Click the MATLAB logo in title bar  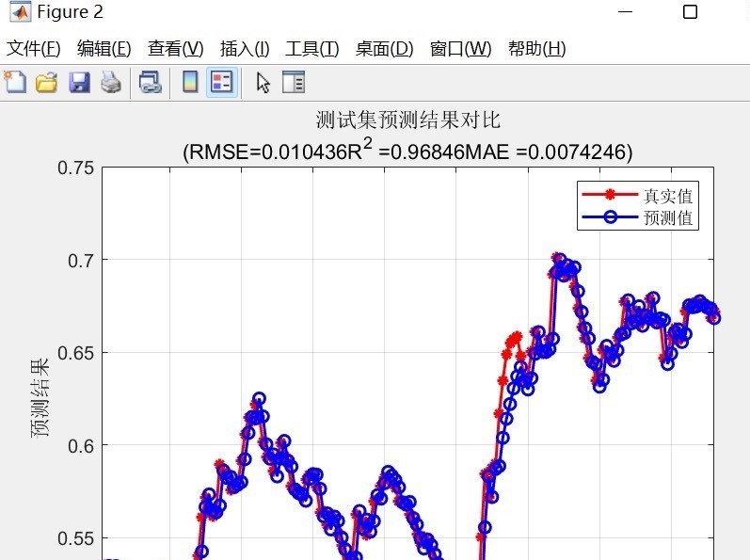(x=20, y=12)
